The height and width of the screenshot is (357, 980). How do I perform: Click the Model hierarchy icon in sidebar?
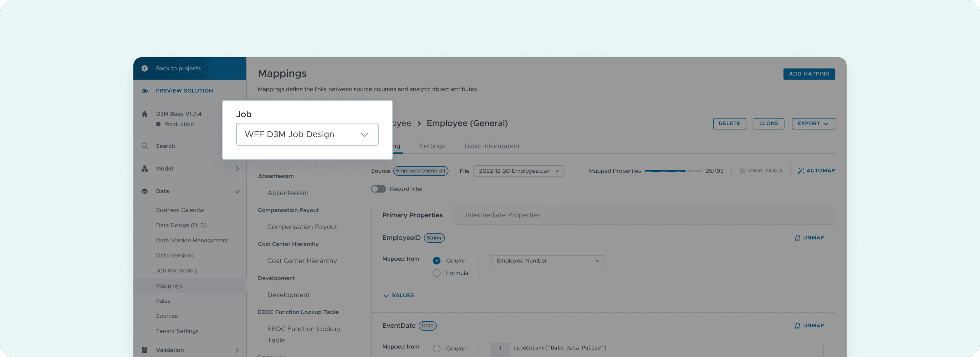144,169
